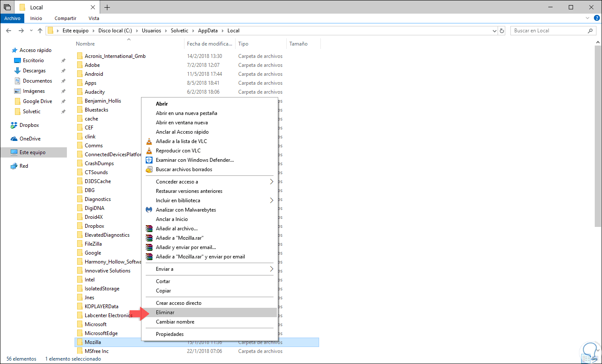Click the VLC cone icon beside Añadir a la lista

pyautogui.click(x=149, y=141)
